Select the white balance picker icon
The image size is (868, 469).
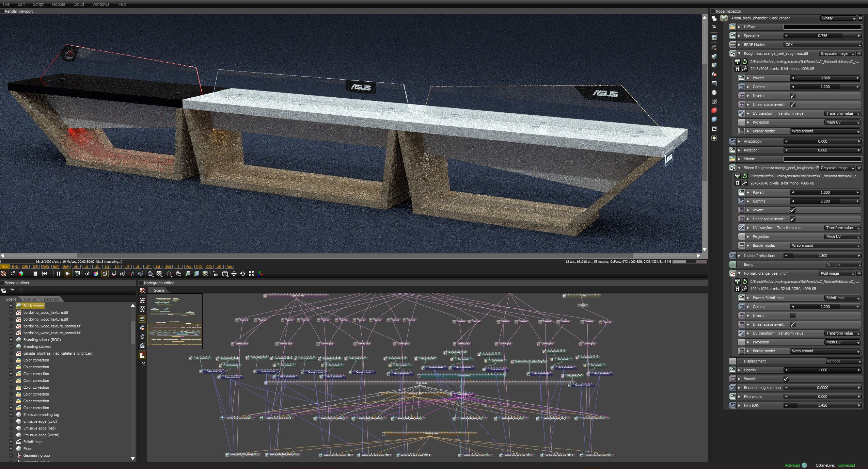96,274
